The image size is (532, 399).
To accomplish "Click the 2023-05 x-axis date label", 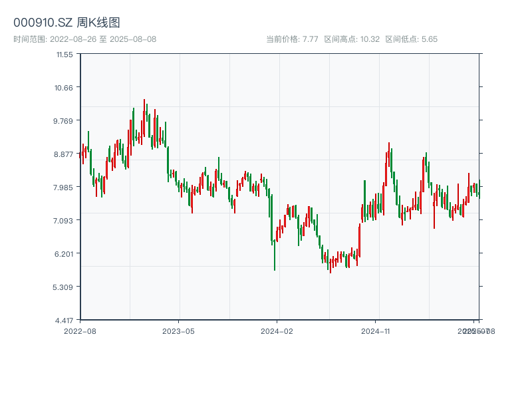I will pyautogui.click(x=178, y=331).
